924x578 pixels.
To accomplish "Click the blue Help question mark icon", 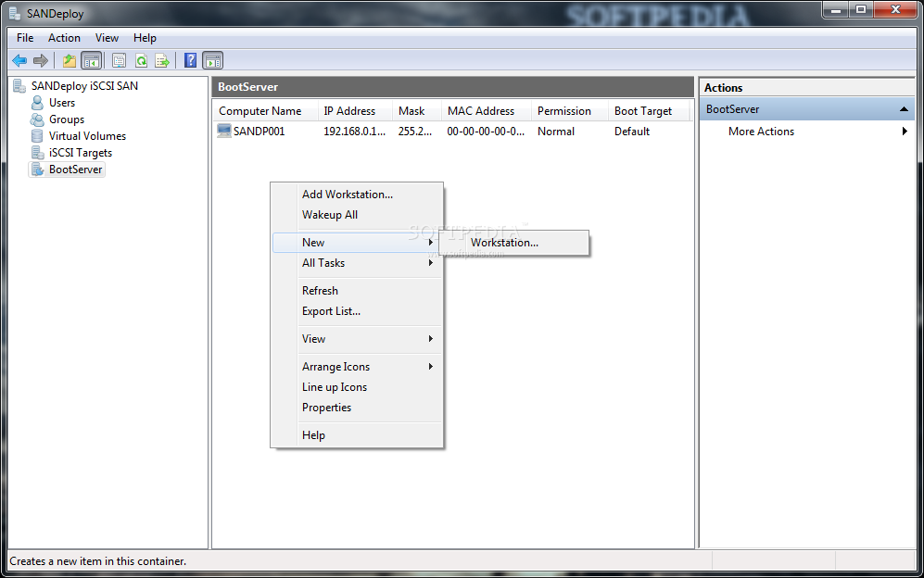I will click(x=190, y=60).
